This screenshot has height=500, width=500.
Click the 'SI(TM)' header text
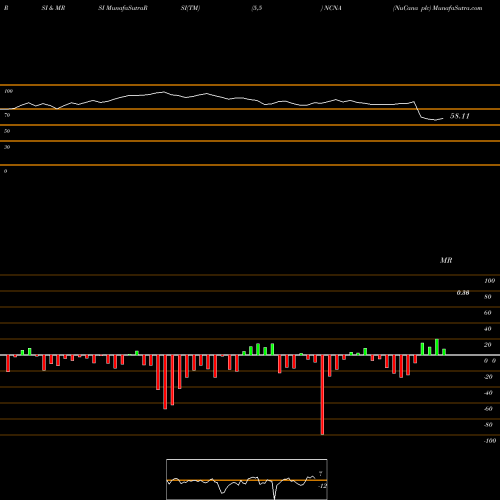[x=190, y=8]
